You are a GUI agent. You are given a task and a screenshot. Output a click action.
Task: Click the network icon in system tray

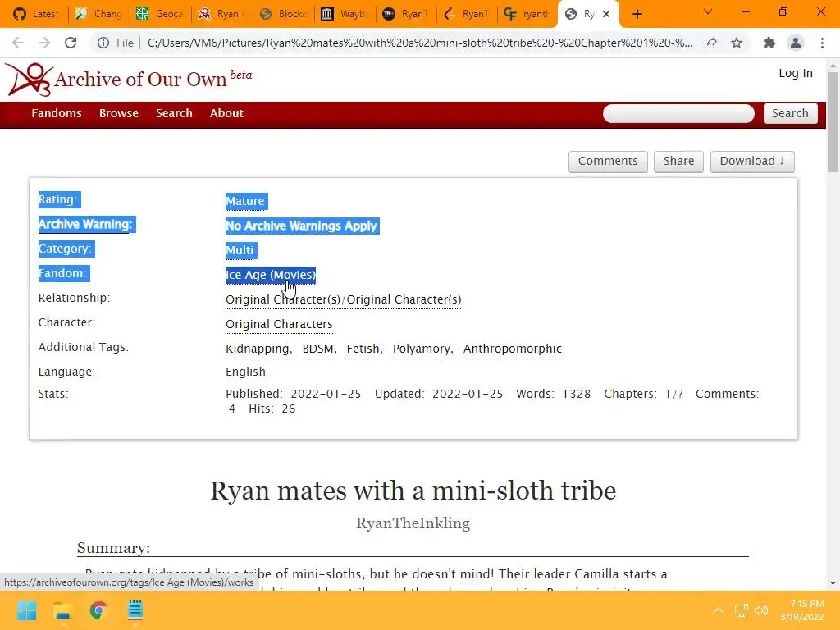(742, 610)
